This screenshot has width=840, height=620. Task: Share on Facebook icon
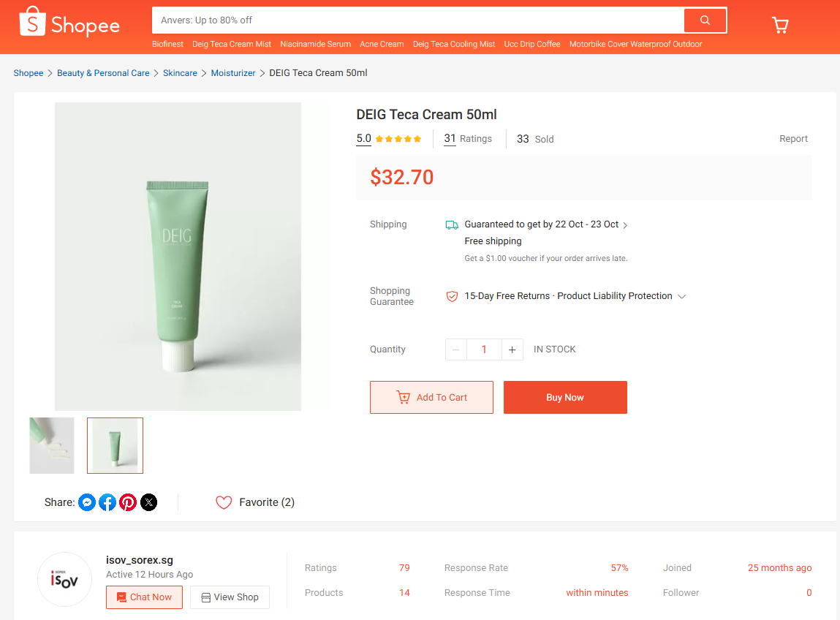point(107,502)
